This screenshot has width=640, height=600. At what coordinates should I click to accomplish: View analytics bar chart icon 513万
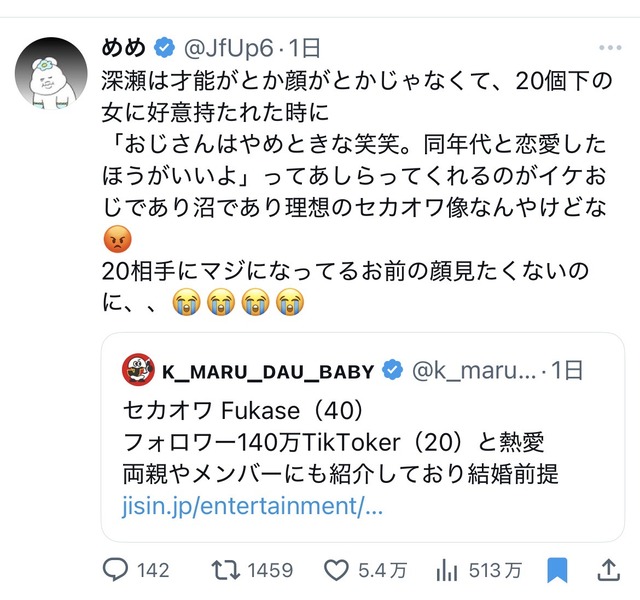[447, 570]
